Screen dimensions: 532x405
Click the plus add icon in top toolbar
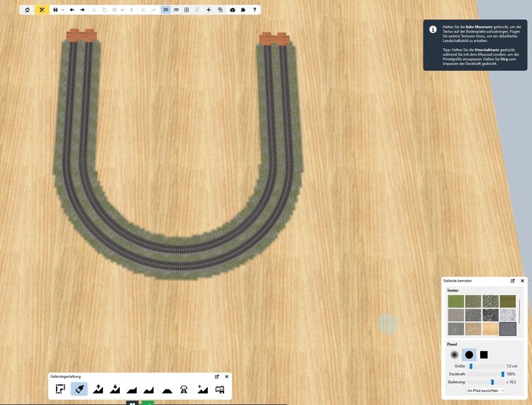pos(209,10)
